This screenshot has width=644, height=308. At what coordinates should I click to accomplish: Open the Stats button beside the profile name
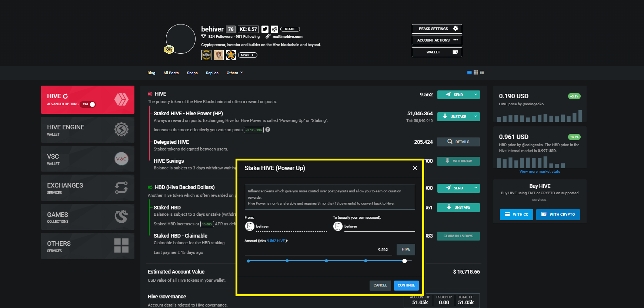(x=290, y=29)
